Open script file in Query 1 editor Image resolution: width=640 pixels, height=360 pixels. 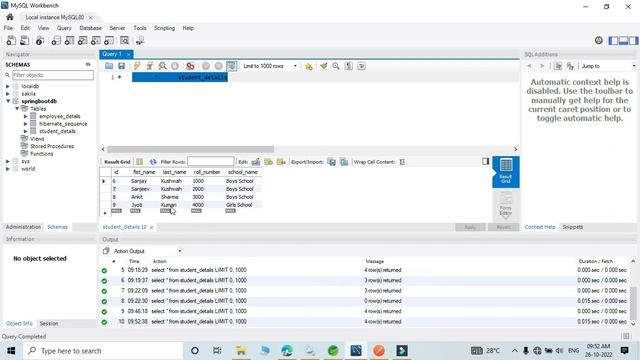click(x=109, y=66)
